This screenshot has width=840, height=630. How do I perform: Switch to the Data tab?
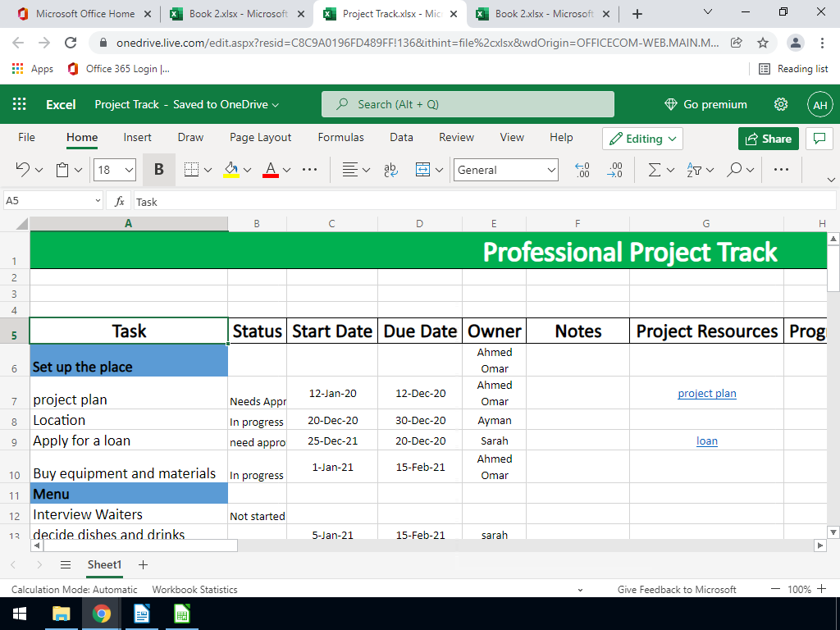pos(401,138)
